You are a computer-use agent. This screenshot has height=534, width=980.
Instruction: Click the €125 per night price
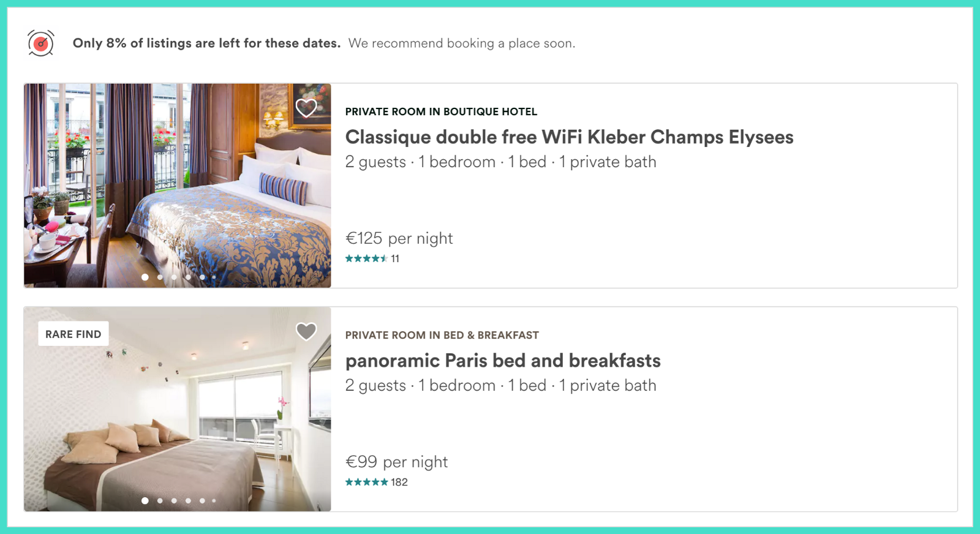coord(399,238)
